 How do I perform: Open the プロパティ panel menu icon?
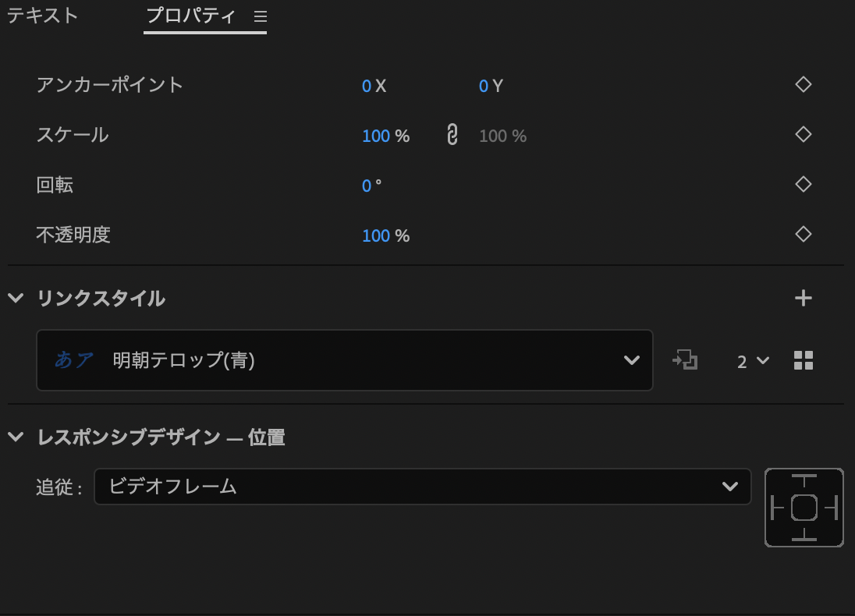261,16
